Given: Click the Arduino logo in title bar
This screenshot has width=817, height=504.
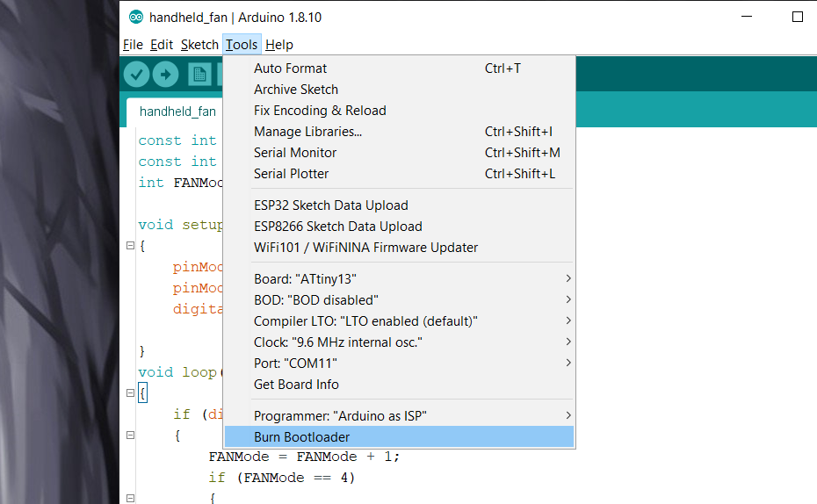Looking at the screenshot, I should click(136, 18).
